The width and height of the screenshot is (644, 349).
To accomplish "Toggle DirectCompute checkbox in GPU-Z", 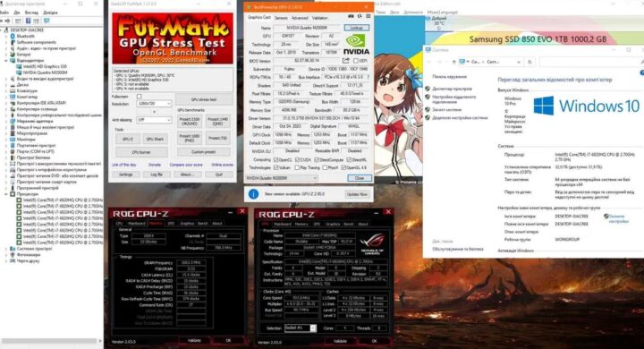I will point(317,159).
